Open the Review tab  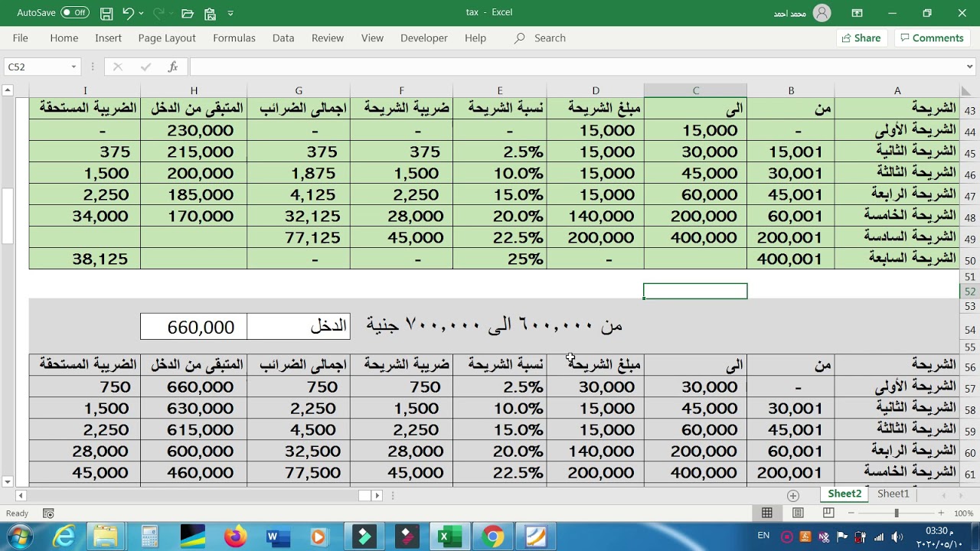point(328,37)
